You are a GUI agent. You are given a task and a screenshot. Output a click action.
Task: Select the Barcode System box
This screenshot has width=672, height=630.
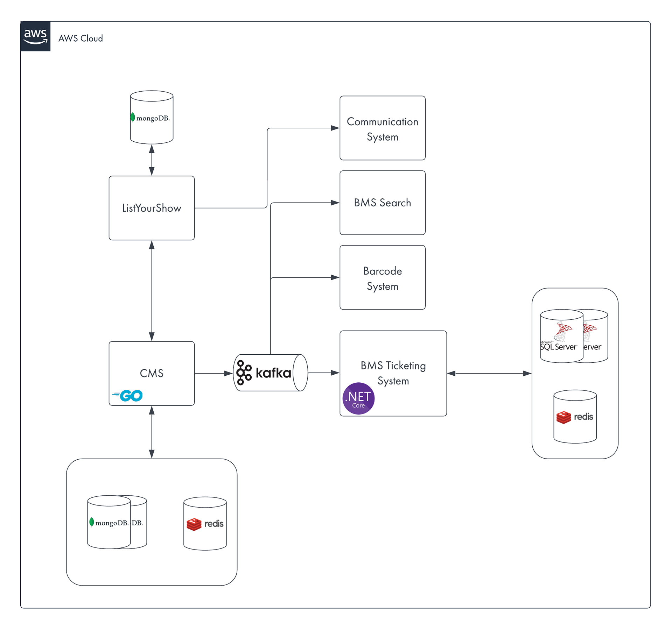[x=383, y=278]
